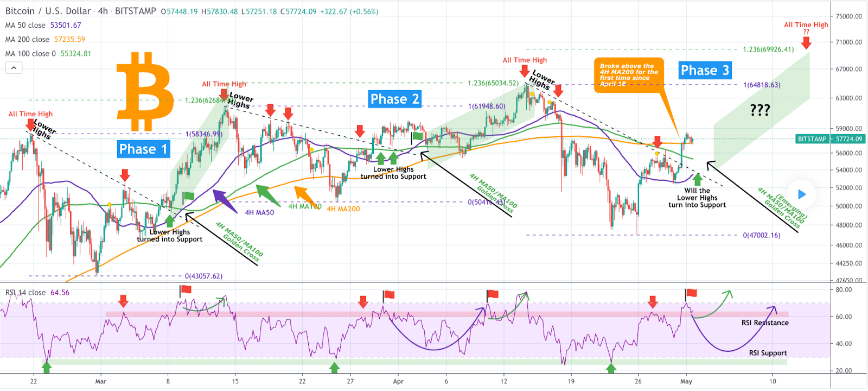Select the '(Emerging) 4H MA50/MA100 Golden Cross' label
This screenshot has width=868, height=391.
[784, 209]
